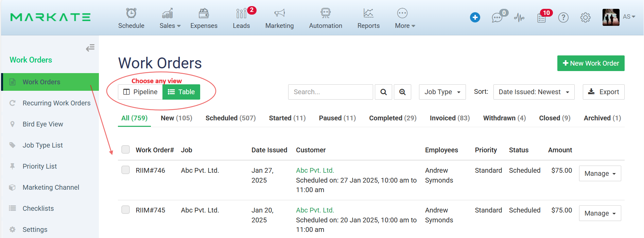The width and height of the screenshot is (644, 238).
Task: Open Job Type List in sidebar
Action: [42, 145]
